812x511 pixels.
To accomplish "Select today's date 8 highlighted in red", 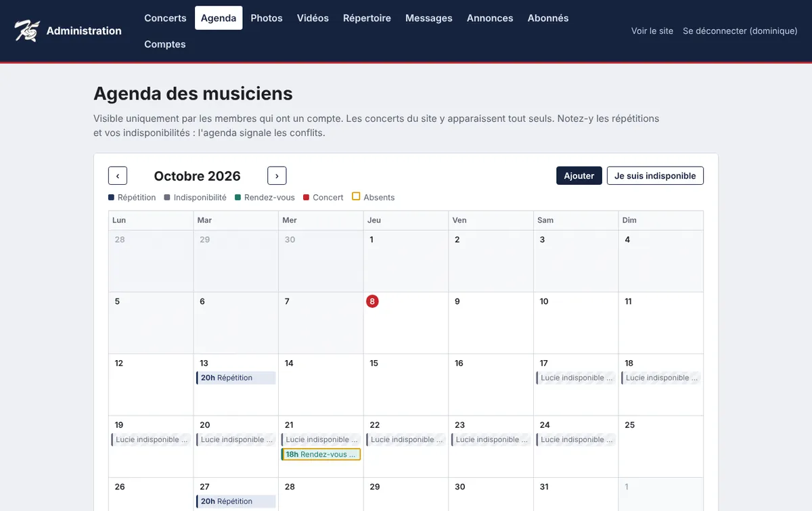I will [x=372, y=301].
